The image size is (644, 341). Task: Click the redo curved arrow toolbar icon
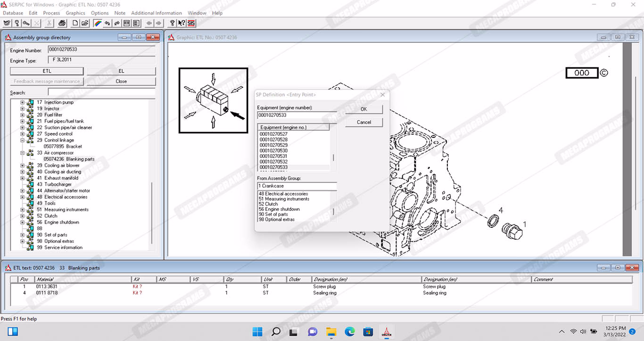pyautogui.click(x=117, y=23)
